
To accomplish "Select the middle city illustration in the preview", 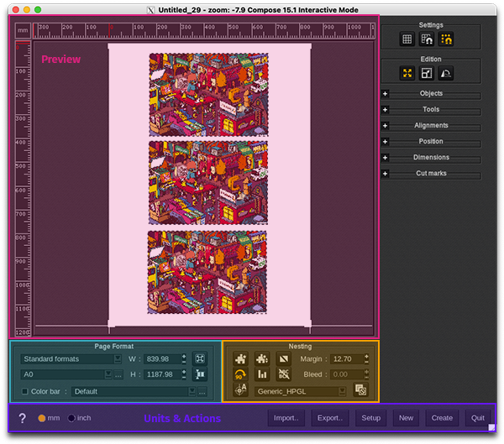I will click(x=208, y=183).
